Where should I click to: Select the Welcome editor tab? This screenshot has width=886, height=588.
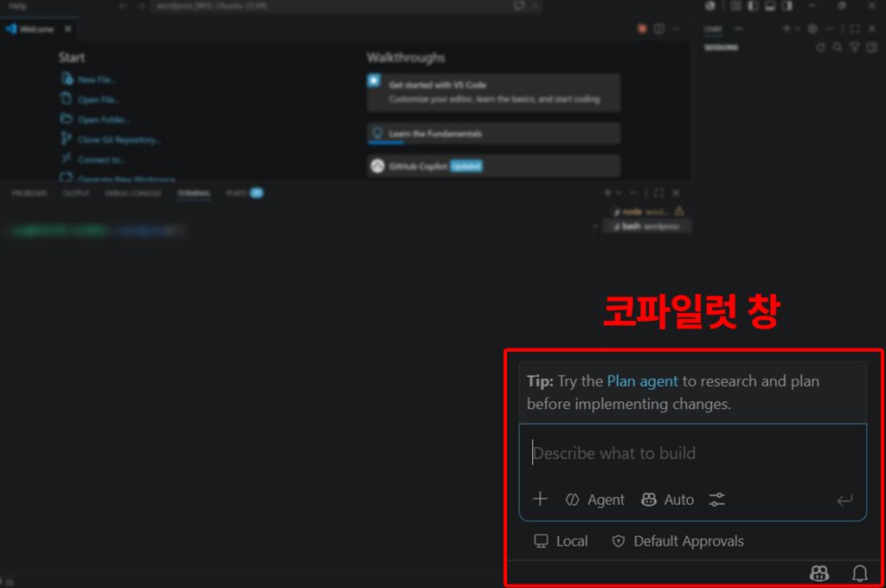point(36,29)
